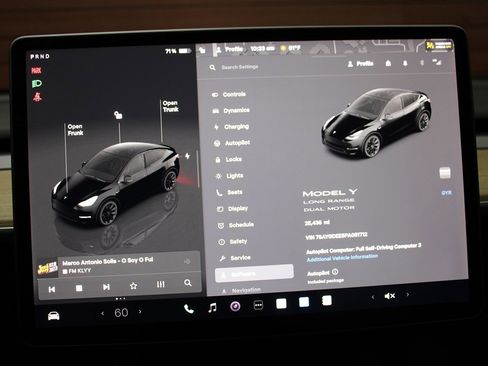Tap the yellow badge at top-right corner
Image resolution: width=488 pixels, height=366 pixels.
[x=439, y=45]
